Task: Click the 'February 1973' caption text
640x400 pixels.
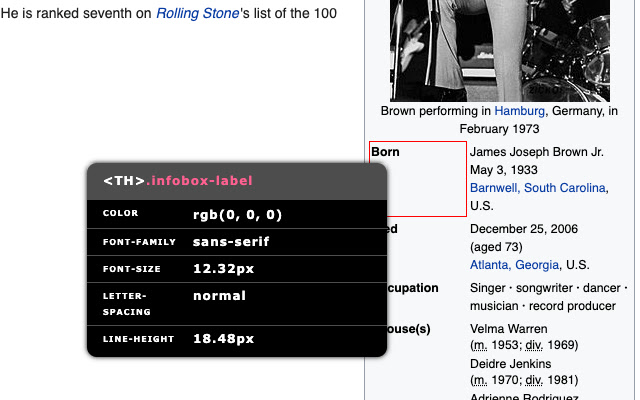Action: [x=499, y=129]
